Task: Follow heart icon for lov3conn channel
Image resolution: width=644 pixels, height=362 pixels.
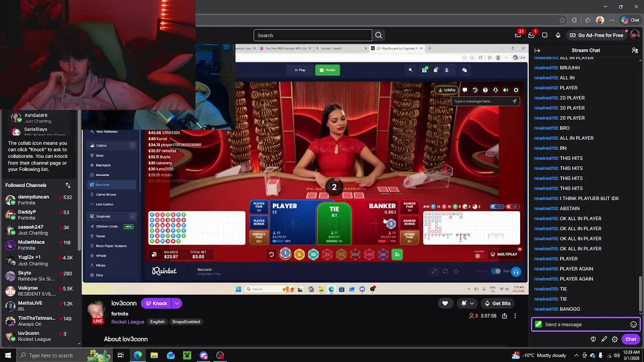Action: [445, 303]
